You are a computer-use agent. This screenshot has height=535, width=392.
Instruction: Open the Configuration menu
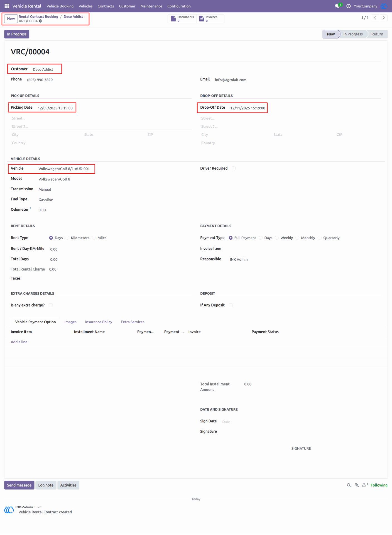pos(179,6)
